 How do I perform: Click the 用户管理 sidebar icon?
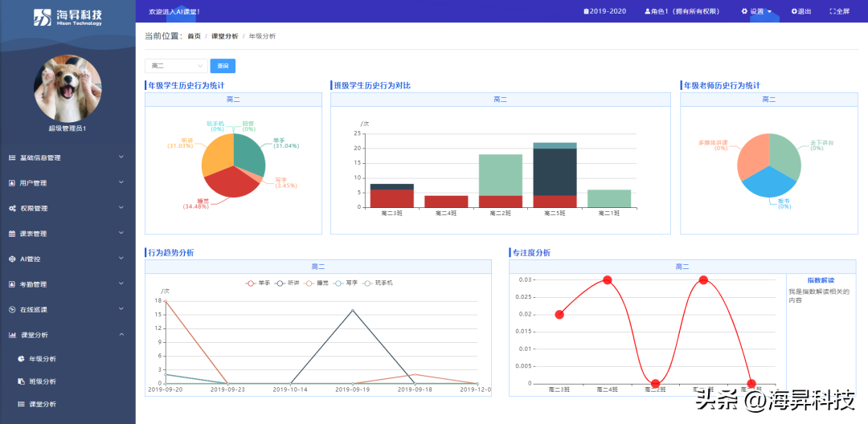(12, 183)
